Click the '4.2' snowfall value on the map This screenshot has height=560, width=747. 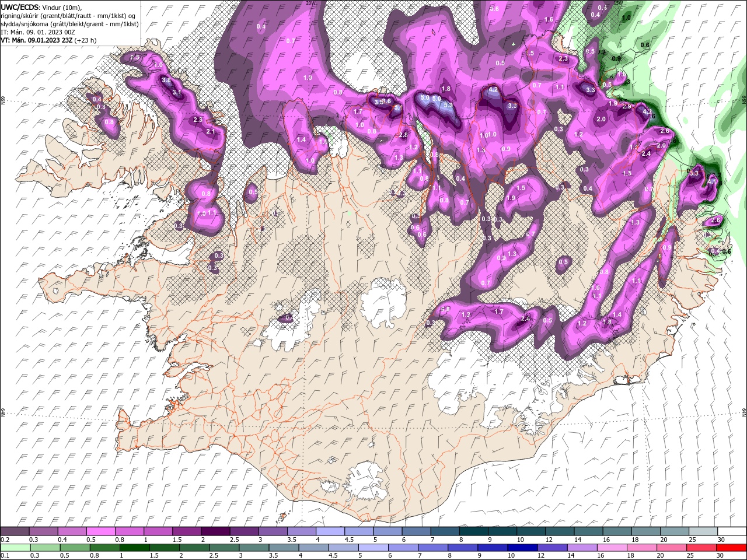click(493, 90)
